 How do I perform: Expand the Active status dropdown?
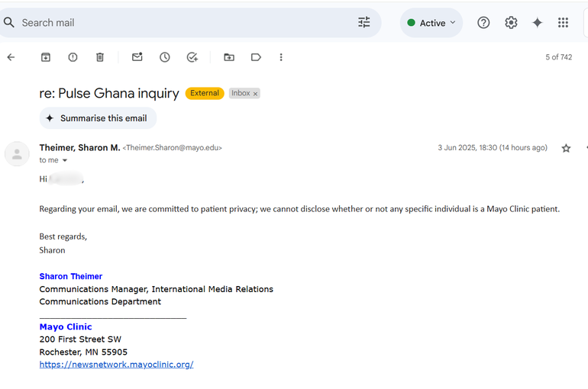431,23
